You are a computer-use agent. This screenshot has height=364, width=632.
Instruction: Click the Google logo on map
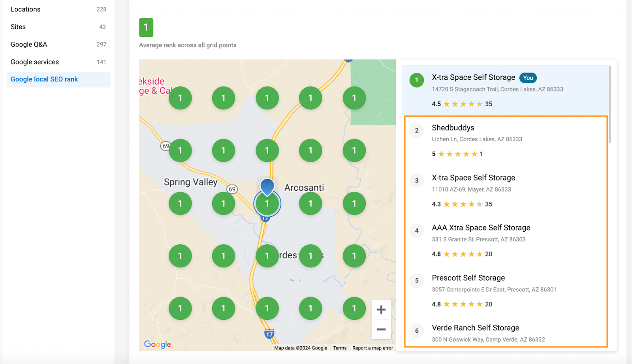pyautogui.click(x=158, y=344)
